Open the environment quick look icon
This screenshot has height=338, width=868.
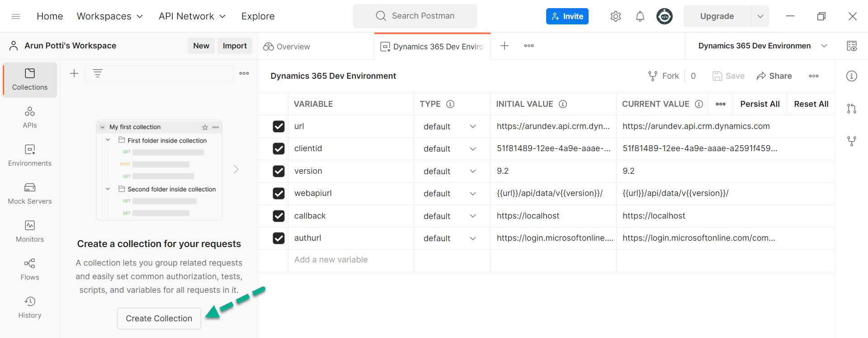click(x=852, y=46)
